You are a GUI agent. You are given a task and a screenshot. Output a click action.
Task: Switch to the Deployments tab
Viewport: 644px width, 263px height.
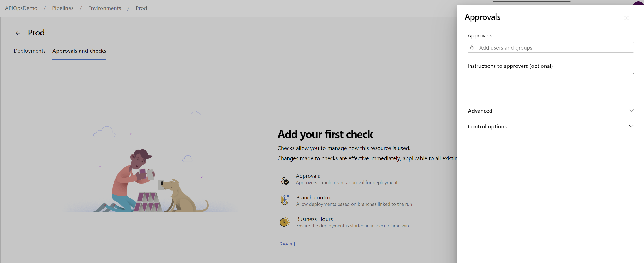[x=30, y=51]
